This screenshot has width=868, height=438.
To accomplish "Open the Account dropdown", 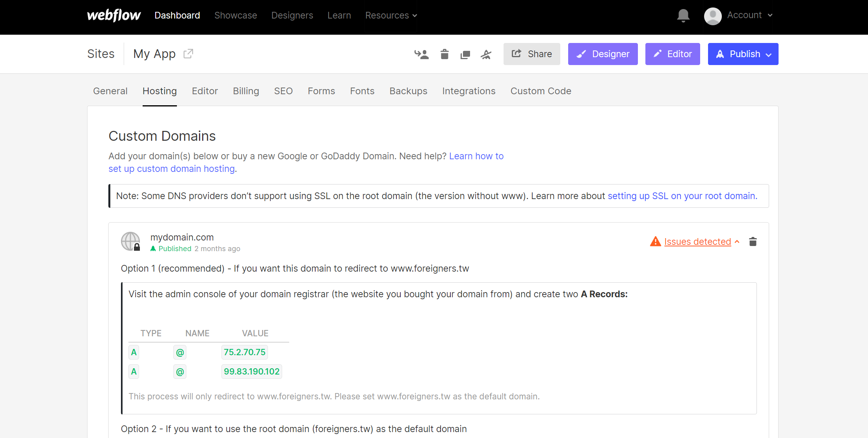I will pyautogui.click(x=750, y=15).
